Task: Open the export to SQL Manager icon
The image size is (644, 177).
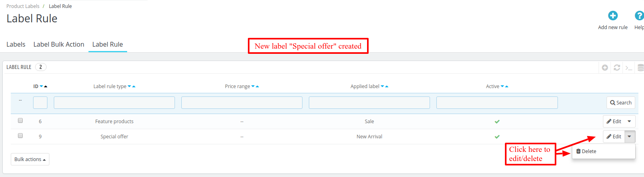Action: (640, 68)
